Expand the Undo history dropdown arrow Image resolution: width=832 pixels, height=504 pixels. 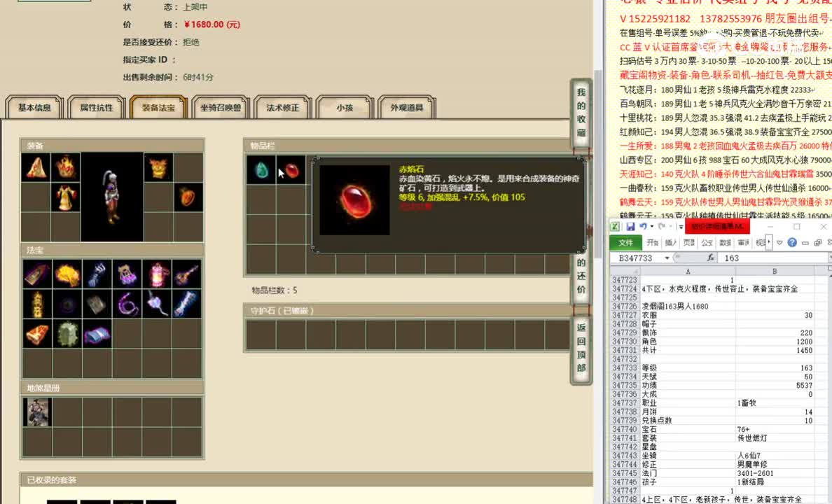652,226
